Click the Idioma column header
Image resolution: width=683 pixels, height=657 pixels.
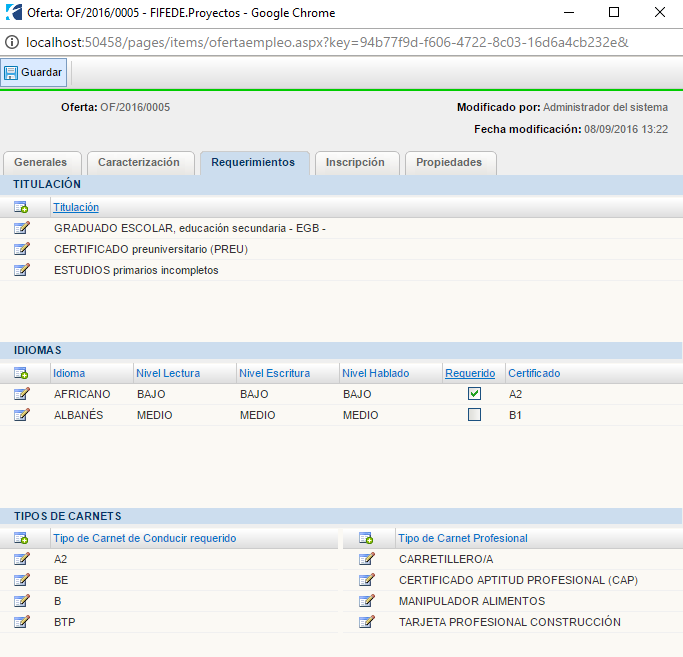pos(69,373)
